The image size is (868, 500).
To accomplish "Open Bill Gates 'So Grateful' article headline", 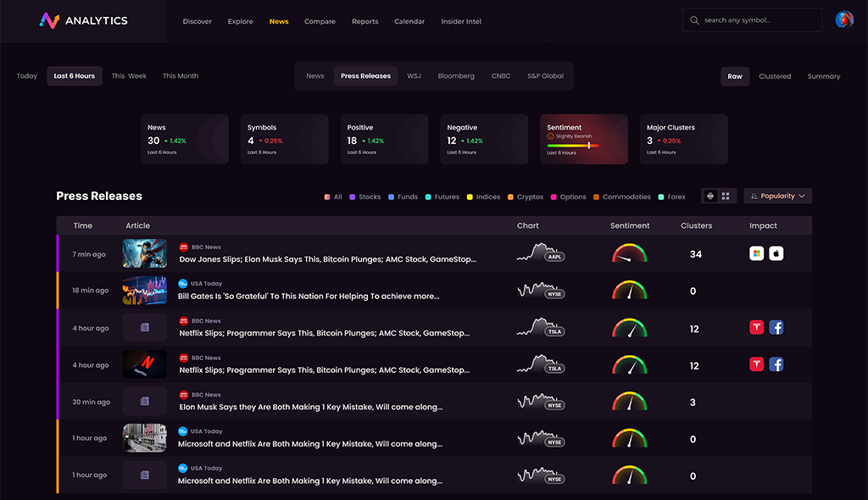I will pos(309,297).
